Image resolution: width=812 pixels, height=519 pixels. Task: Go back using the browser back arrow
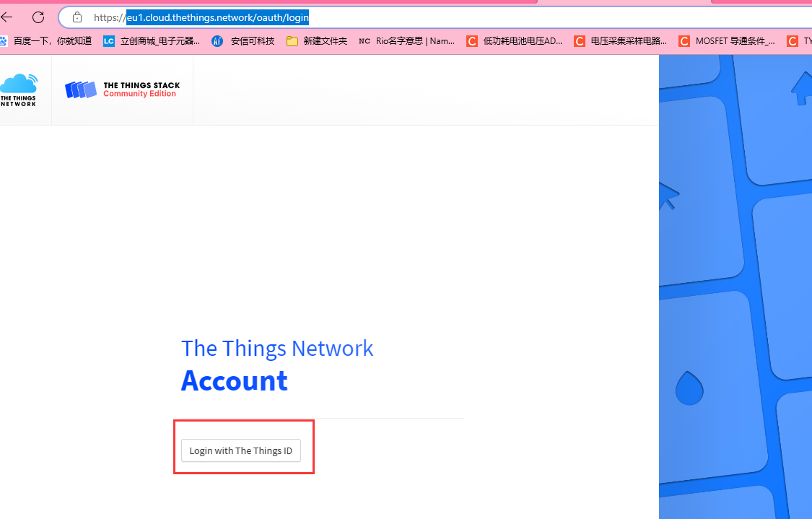click(x=6, y=17)
